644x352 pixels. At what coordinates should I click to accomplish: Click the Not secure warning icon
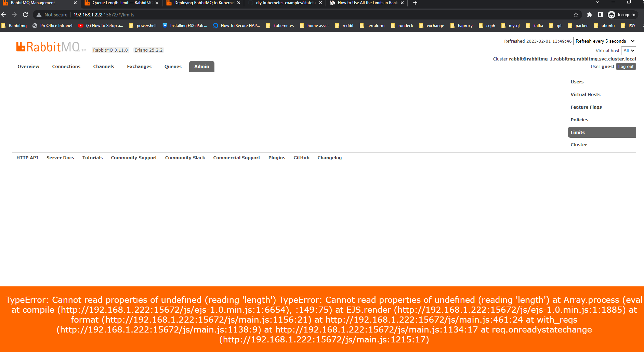coord(39,15)
